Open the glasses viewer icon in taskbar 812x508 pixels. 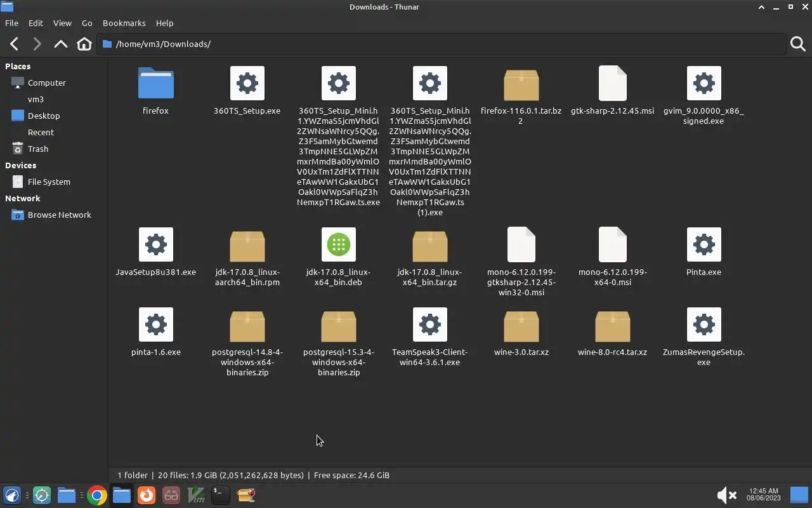click(171, 495)
